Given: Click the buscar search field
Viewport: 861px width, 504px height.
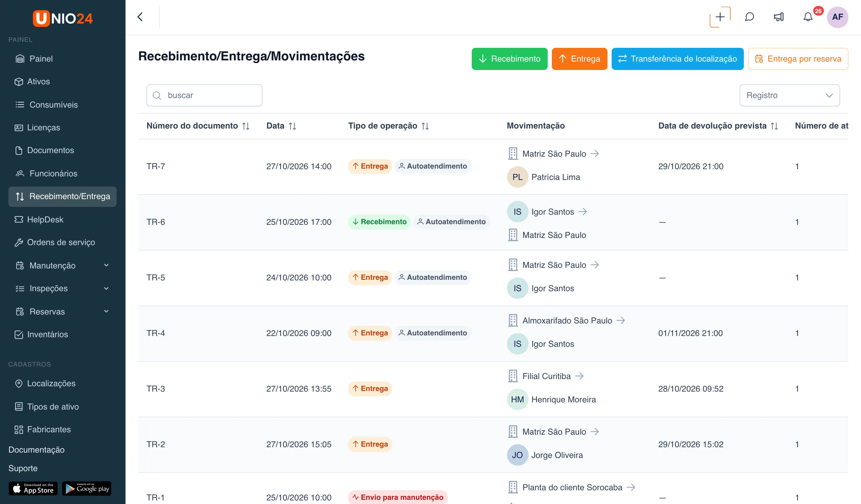Looking at the screenshot, I should coord(204,95).
